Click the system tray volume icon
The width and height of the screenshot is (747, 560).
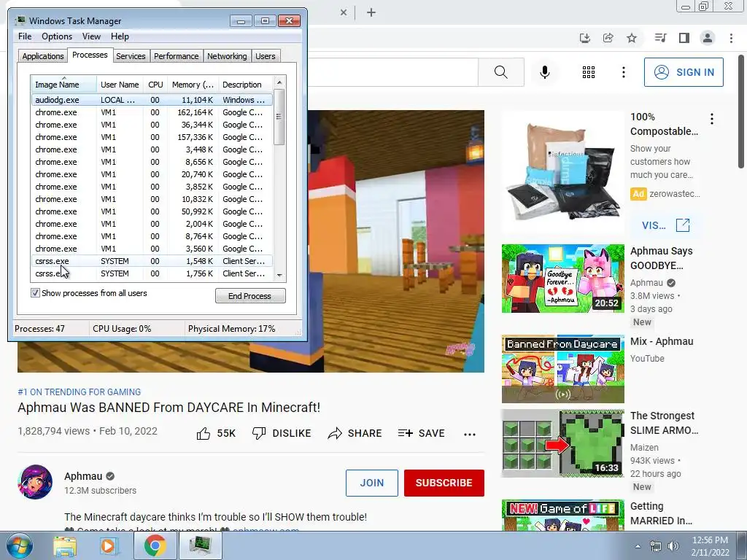tap(673, 546)
